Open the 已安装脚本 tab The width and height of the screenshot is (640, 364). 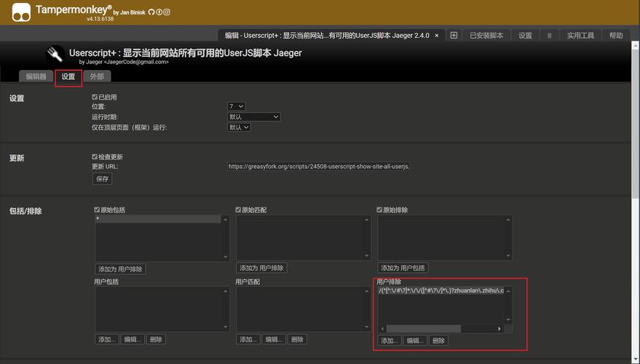(486, 36)
